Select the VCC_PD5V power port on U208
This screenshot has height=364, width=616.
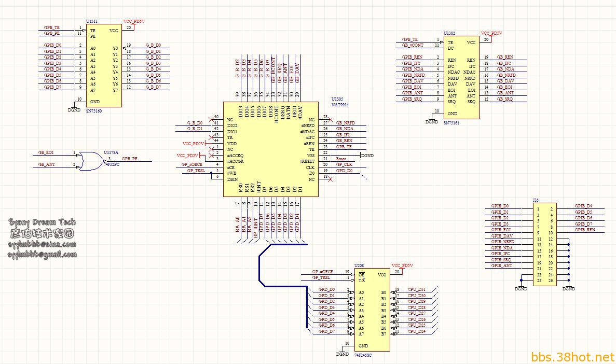(x=402, y=268)
